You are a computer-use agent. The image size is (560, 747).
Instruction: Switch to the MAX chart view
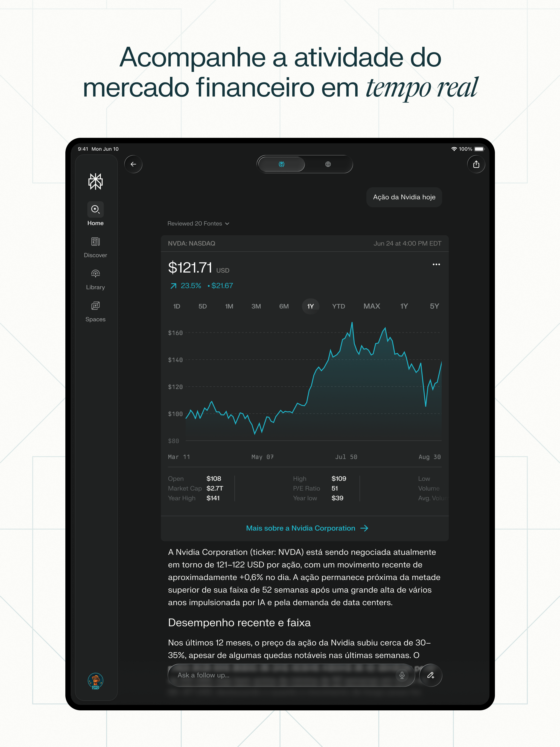(x=372, y=306)
